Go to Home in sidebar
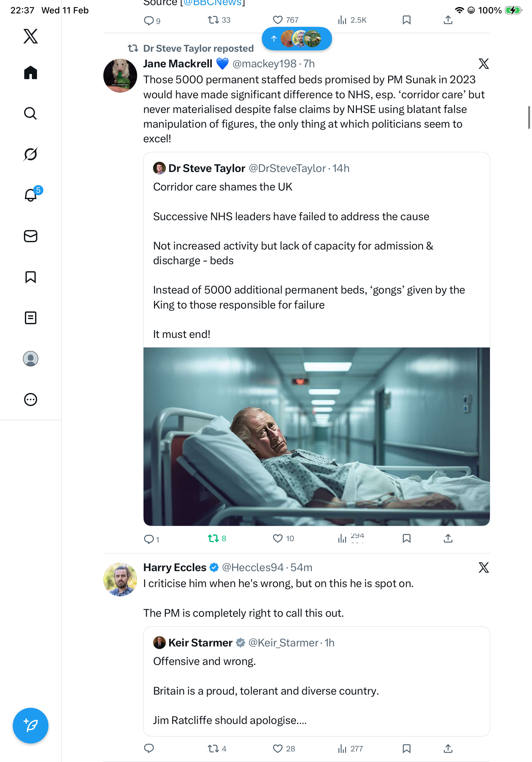This screenshot has height=762, width=532. pyautogui.click(x=31, y=73)
